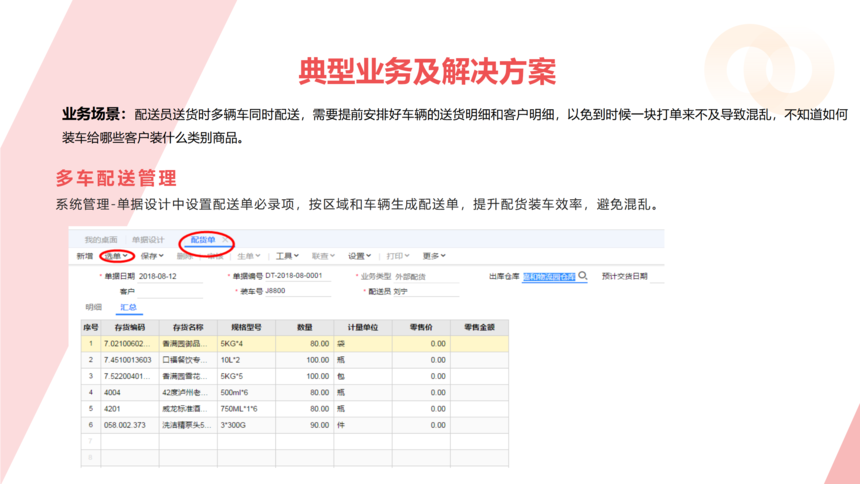Click the 计量单位 column header

click(363, 328)
